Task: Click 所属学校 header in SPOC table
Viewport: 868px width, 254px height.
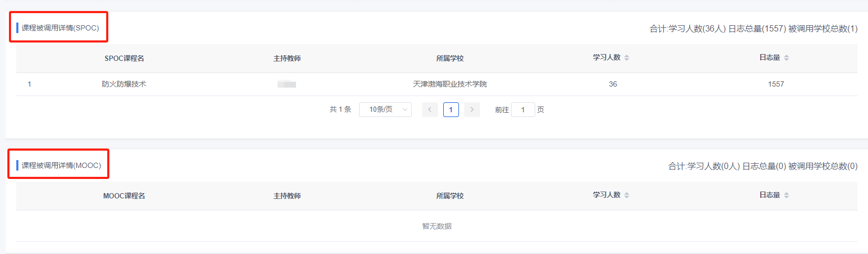Action: click(x=450, y=58)
